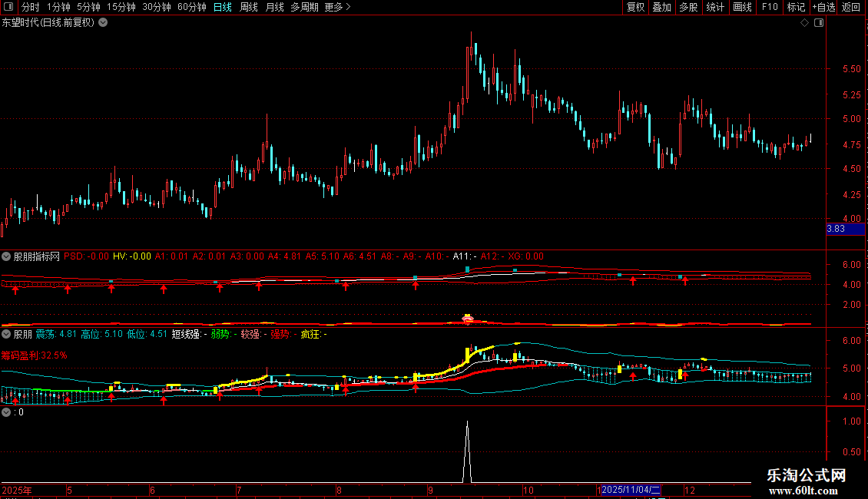The width and height of the screenshot is (868, 499).
Task: Open F10 company info
Action: 770,7
